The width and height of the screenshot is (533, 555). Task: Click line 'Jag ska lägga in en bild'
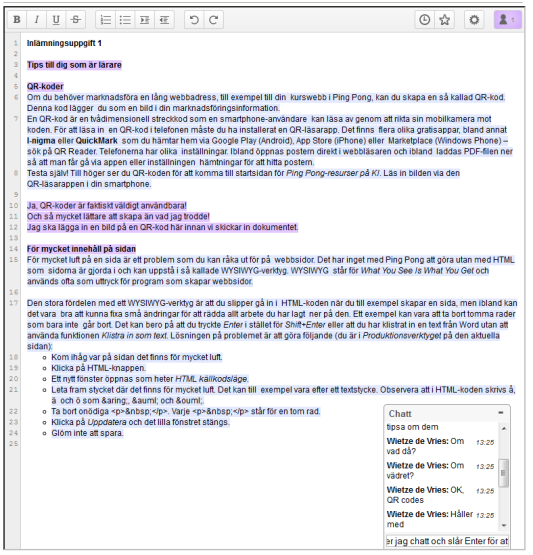click(162, 227)
